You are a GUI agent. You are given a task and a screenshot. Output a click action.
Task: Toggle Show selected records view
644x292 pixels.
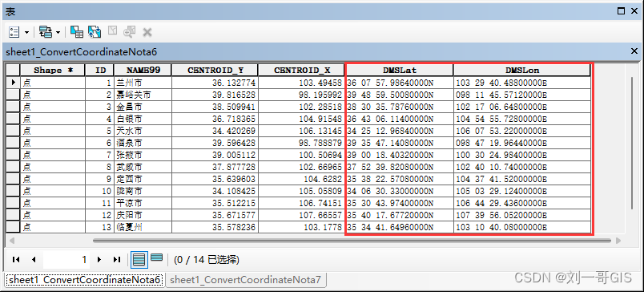pos(156,258)
